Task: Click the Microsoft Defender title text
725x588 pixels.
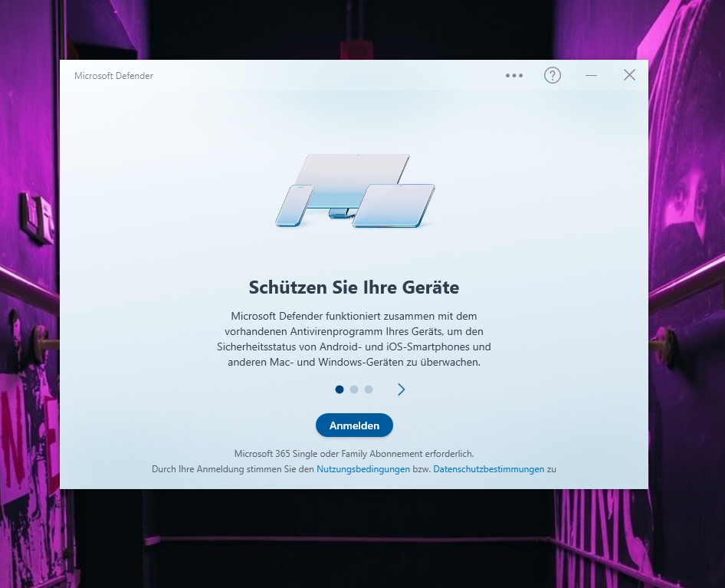Action: [113, 76]
